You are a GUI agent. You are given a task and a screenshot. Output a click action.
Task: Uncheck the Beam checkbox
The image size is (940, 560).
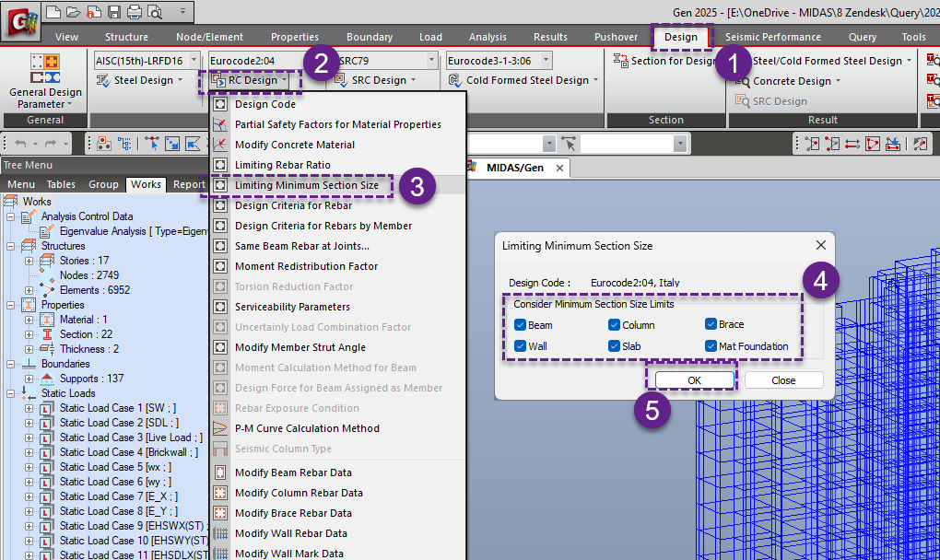coord(521,324)
